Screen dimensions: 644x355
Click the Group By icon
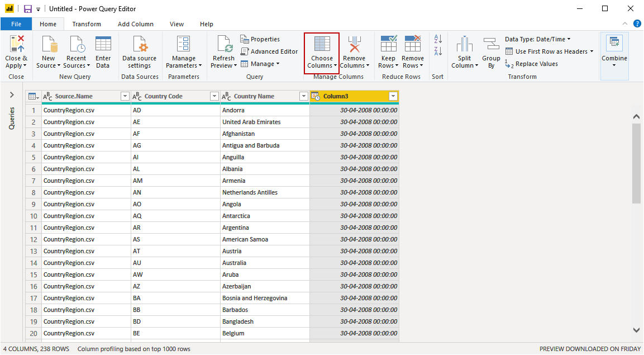(x=491, y=45)
